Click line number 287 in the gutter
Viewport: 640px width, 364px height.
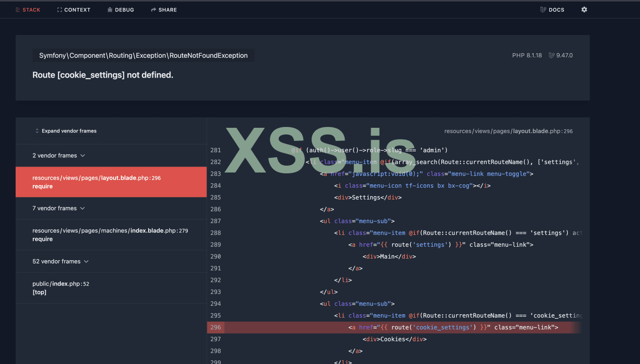216,221
